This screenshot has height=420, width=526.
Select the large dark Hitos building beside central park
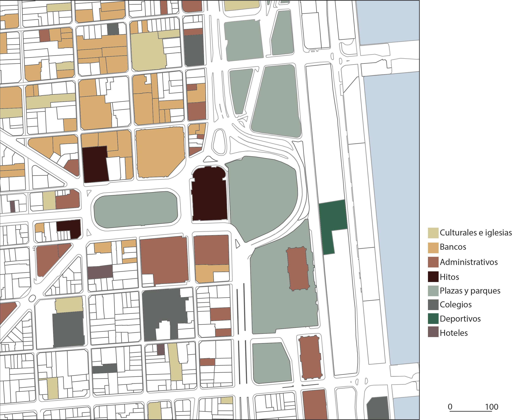(x=210, y=194)
